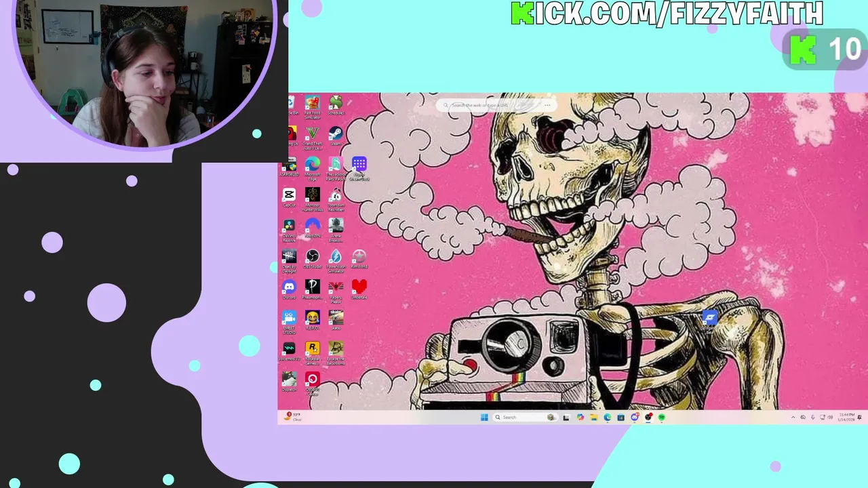Launch Undertale from the desktop
Viewport: 868px width, 488px height.
point(359,289)
